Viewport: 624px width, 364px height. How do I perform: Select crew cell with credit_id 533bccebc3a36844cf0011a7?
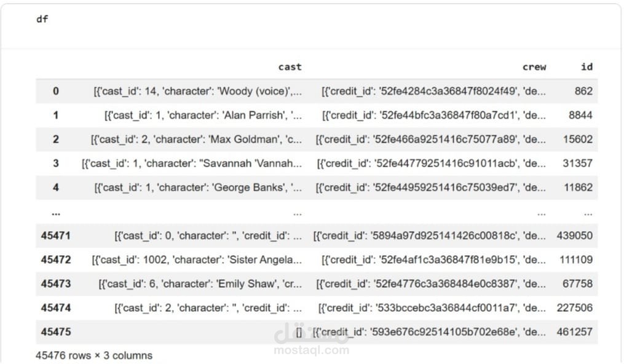coord(432,308)
